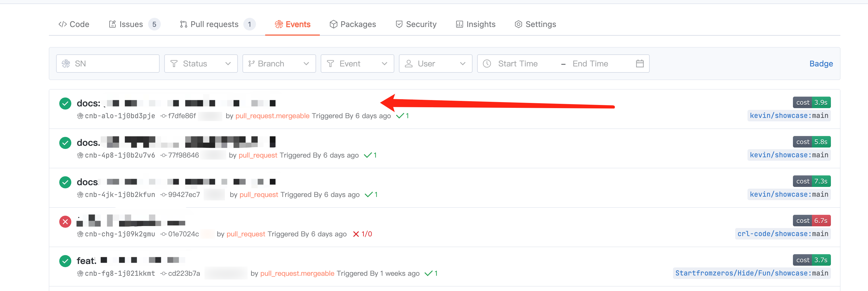This screenshot has height=291, width=868.
Task: Open the Insights tab
Action: tap(475, 24)
